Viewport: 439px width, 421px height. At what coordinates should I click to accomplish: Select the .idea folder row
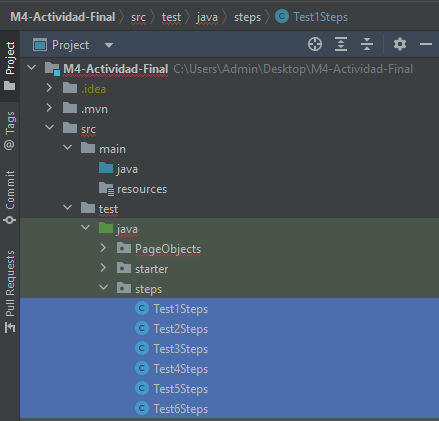pos(229,89)
